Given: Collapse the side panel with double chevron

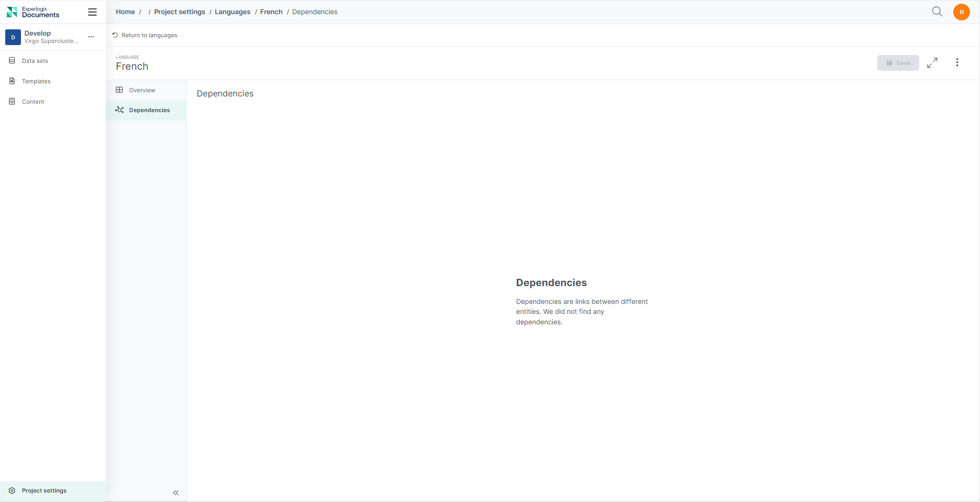Looking at the screenshot, I should [x=176, y=493].
